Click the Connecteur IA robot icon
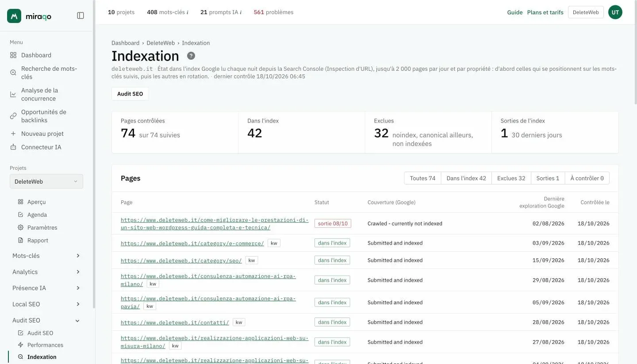The width and height of the screenshot is (637, 364). (x=13, y=147)
